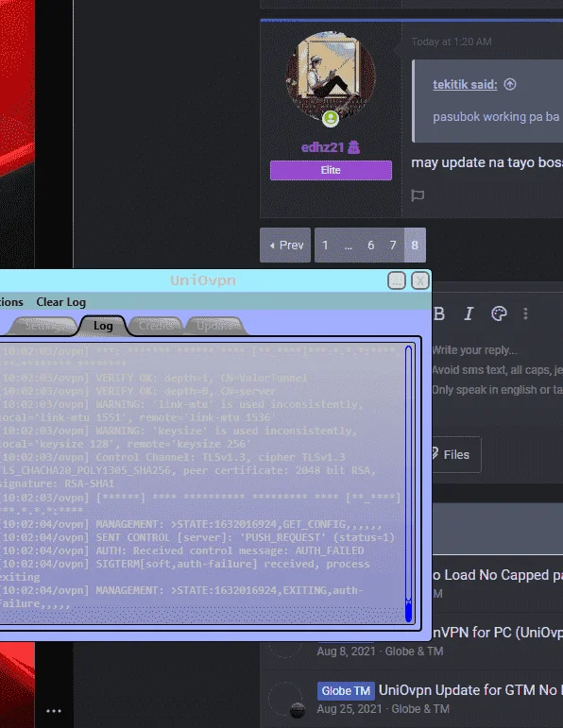Image resolution: width=563 pixels, height=728 pixels.
Task: Open edhz21 user profile name link
Action: pyautogui.click(x=323, y=147)
